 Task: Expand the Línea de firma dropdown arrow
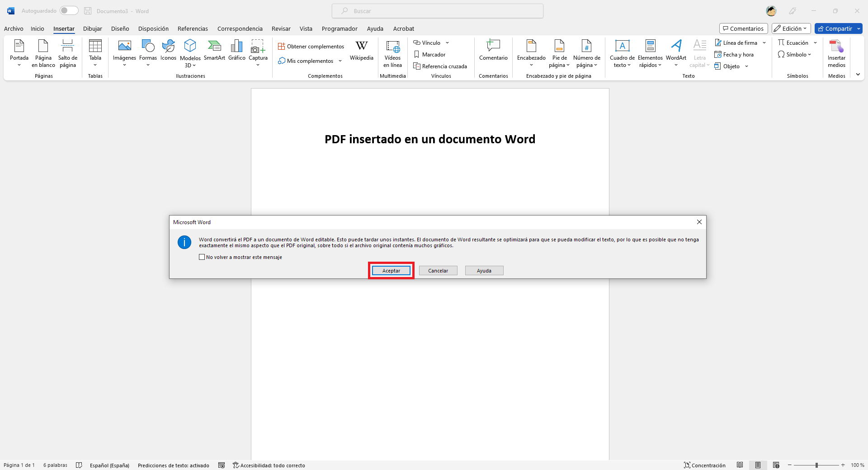(x=764, y=43)
